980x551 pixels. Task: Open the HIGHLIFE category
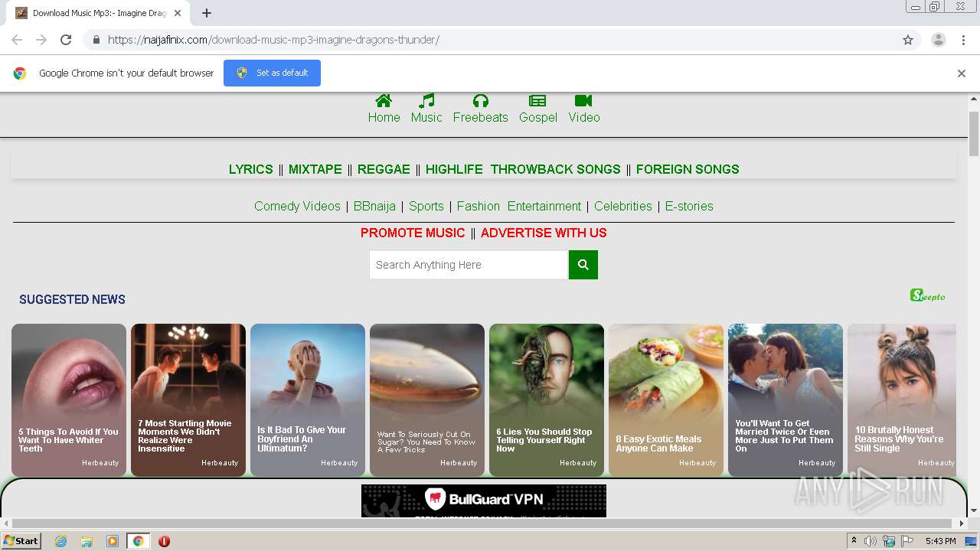pyautogui.click(x=454, y=169)
